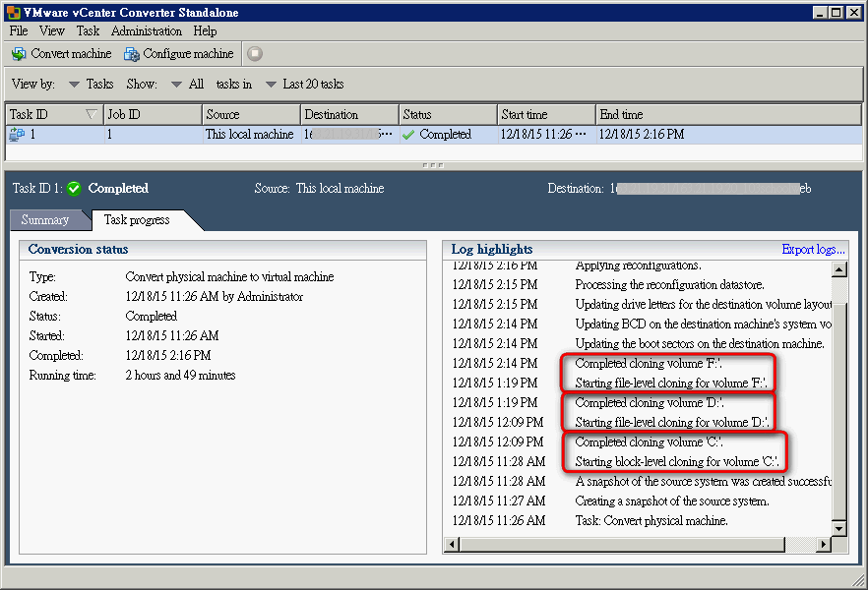Viewport: 868px width, 590px height.
Task: Click '12/18/15 11:26 AM by Administrator' created value
Action: click(x=215, y=297)
